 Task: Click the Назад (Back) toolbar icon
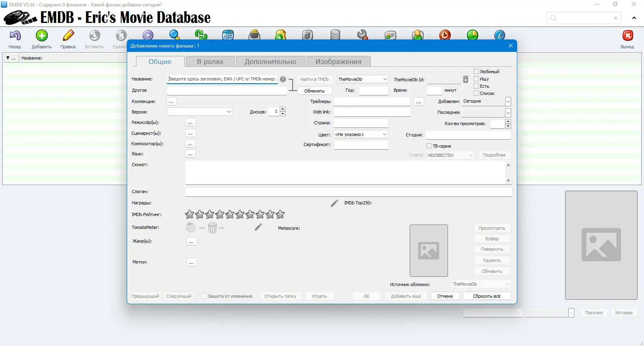15,36
